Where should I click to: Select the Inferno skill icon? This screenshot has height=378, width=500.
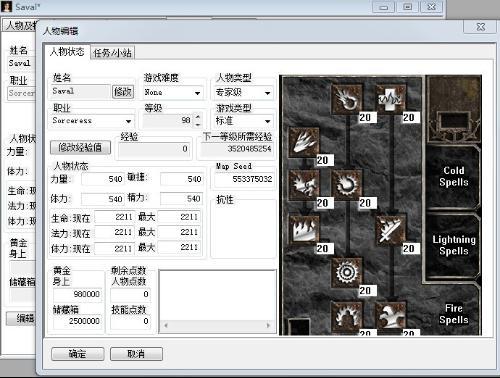(303, 142)
